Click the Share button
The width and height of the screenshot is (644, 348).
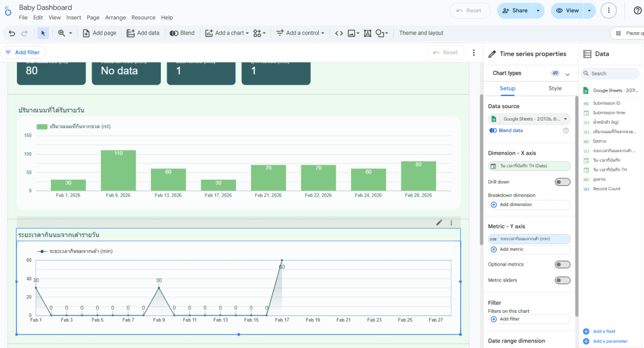(x=514, y=11)
